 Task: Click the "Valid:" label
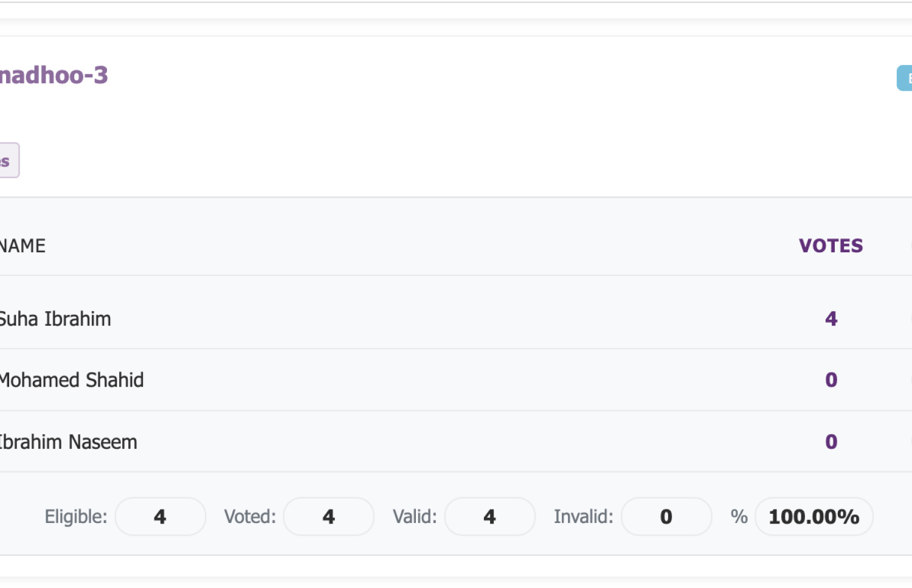(x=415, y=517)
